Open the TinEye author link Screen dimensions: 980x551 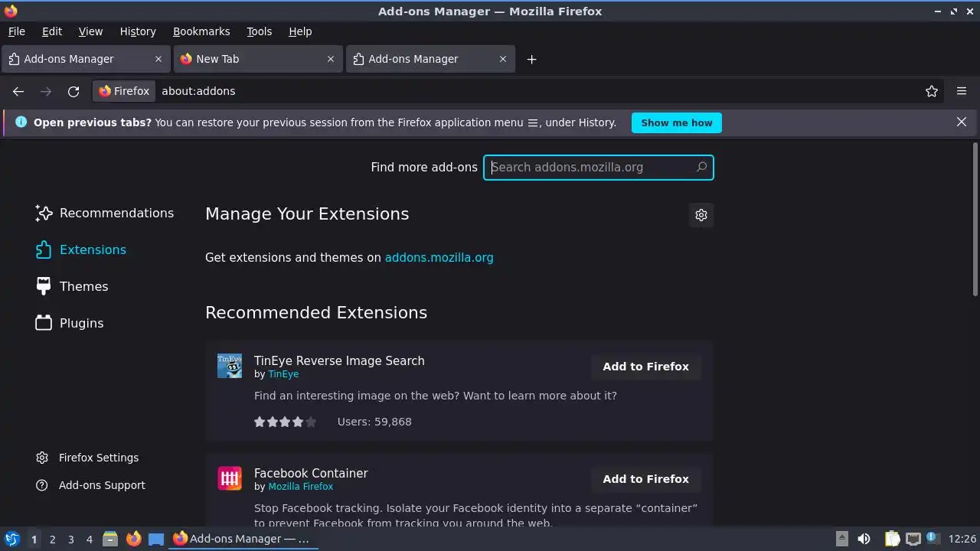[283, 374]
